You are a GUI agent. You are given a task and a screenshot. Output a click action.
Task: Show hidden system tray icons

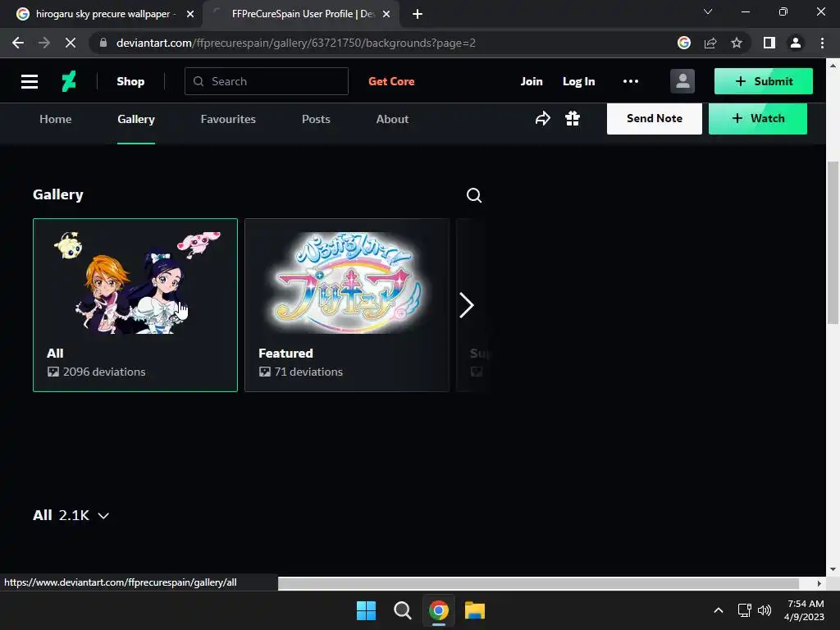tap(719, 610)
